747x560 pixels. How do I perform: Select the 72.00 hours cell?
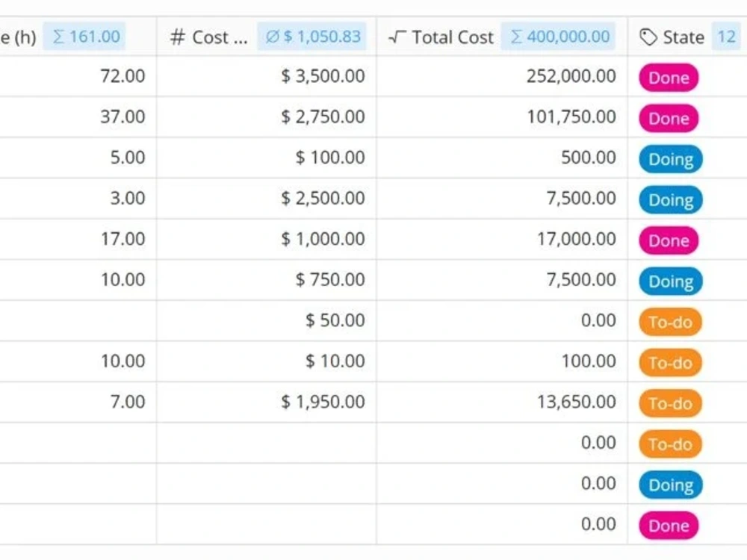pyautogui.click(x=78, y=76)
